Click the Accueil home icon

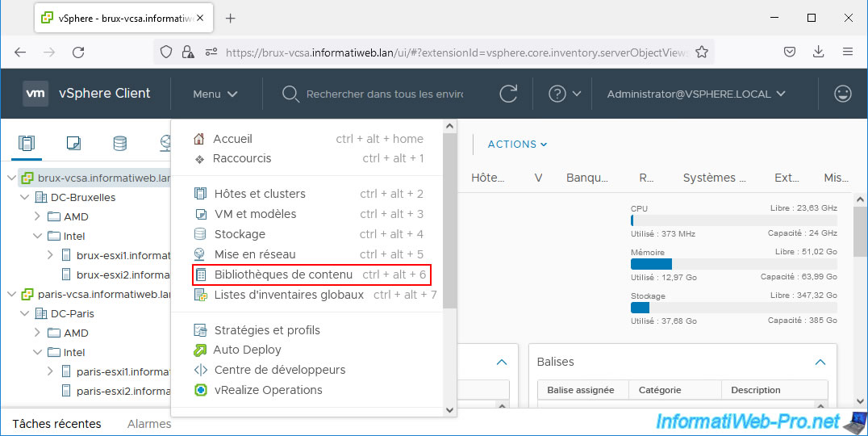[x=199, y=139]
